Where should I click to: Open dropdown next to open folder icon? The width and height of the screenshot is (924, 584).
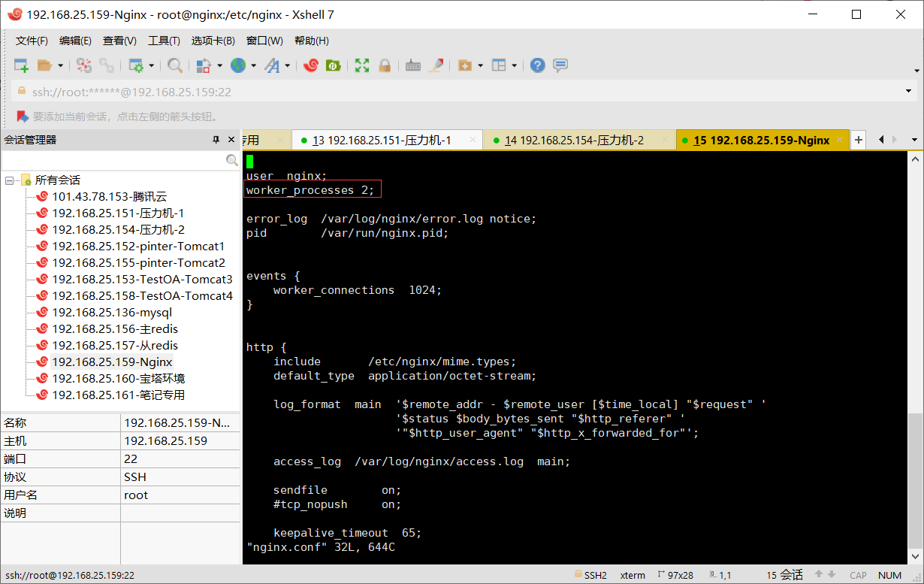pos(61,66)
